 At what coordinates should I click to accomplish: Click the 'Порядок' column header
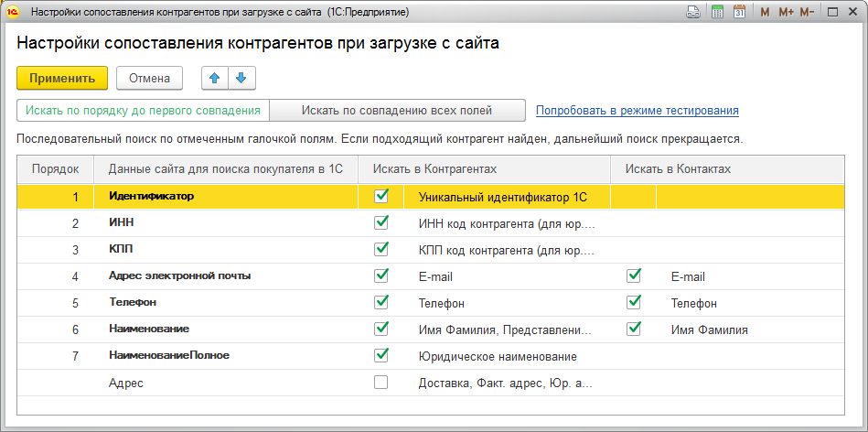tap(55, 169)
